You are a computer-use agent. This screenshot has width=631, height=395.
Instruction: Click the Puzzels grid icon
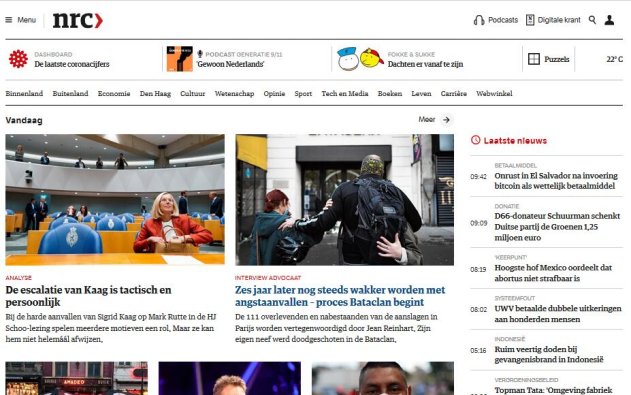pyautogui.click(x=534, y=59)
